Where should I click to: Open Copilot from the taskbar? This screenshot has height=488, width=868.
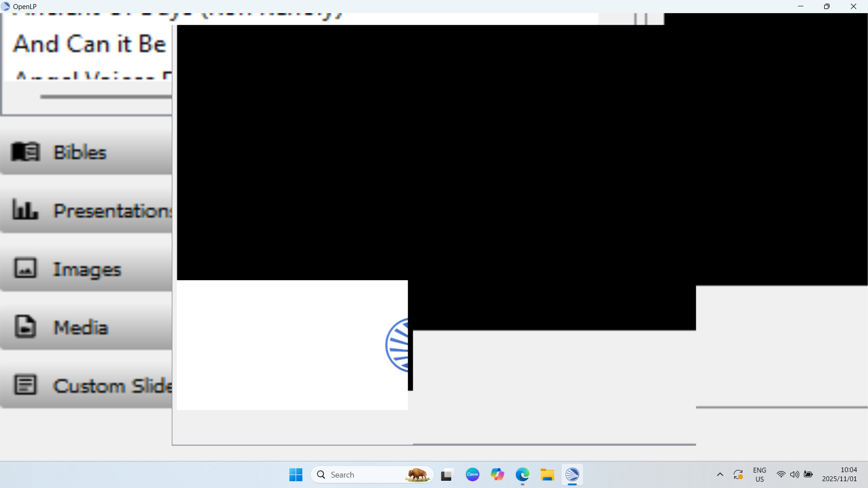coord(497,474)
